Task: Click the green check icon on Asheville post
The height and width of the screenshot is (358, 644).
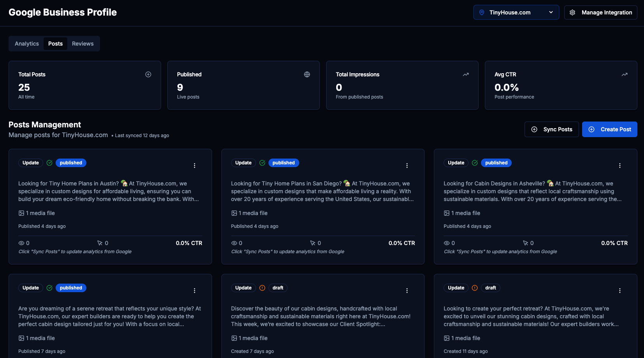Action: 475,163
